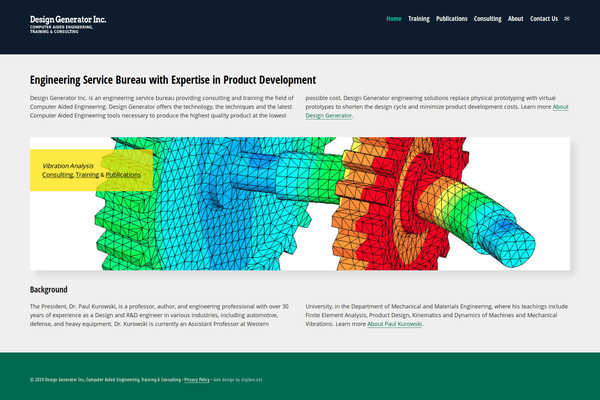Go to the Training page
The height and width of the screenshot is (400, 600).
[419, 18]
